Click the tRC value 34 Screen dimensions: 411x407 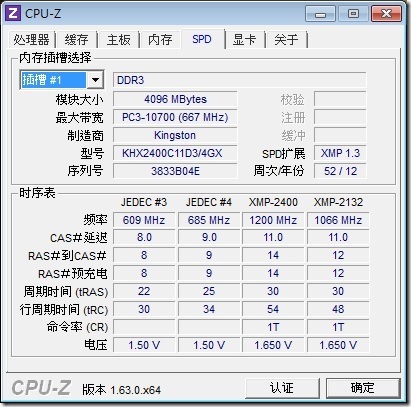[x=209, y=309]
